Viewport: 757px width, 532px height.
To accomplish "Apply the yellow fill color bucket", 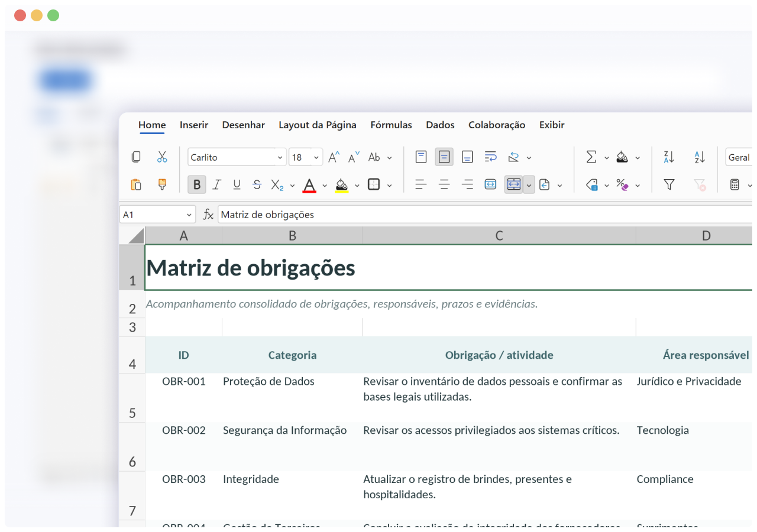I will (341, 185).
